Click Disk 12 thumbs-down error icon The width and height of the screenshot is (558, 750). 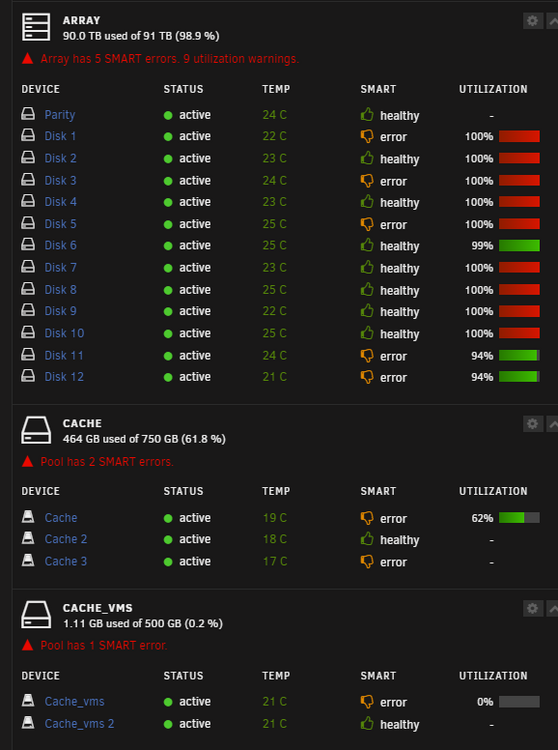tap(367, 377)
